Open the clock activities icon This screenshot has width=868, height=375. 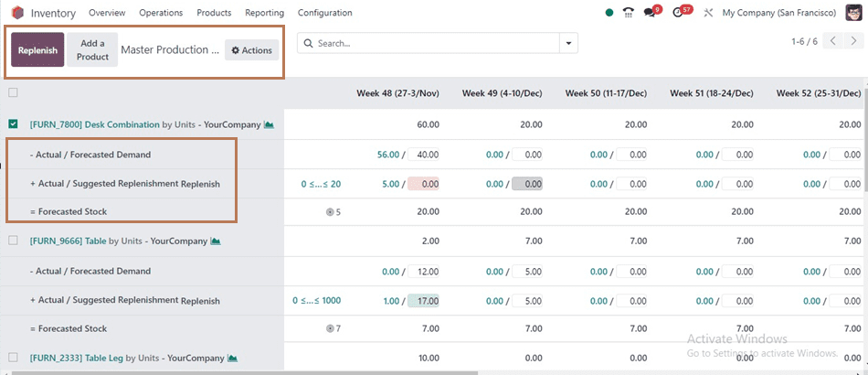coord(678,12)
